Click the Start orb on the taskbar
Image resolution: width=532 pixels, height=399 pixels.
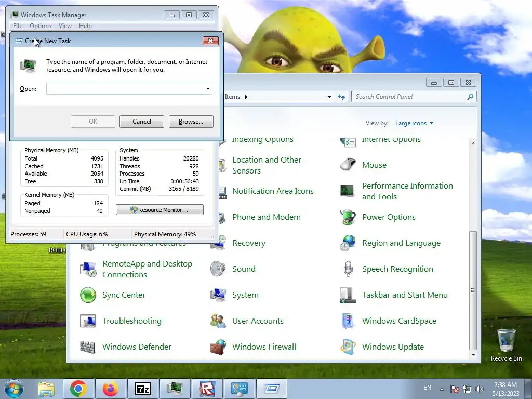14,389
